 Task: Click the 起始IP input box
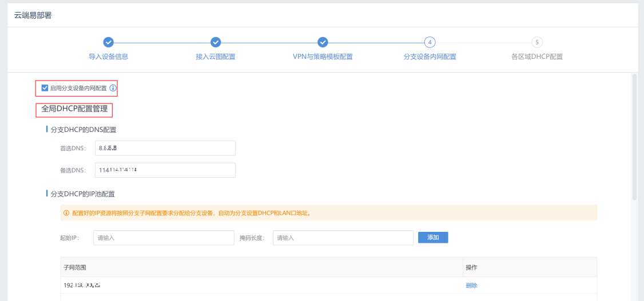tap(164, 238)
